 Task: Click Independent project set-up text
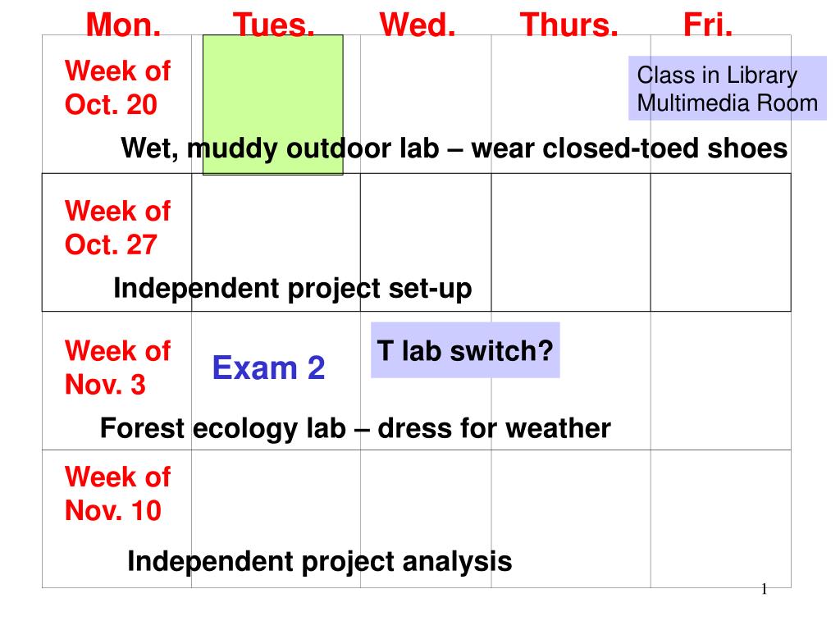coord(293,289)
